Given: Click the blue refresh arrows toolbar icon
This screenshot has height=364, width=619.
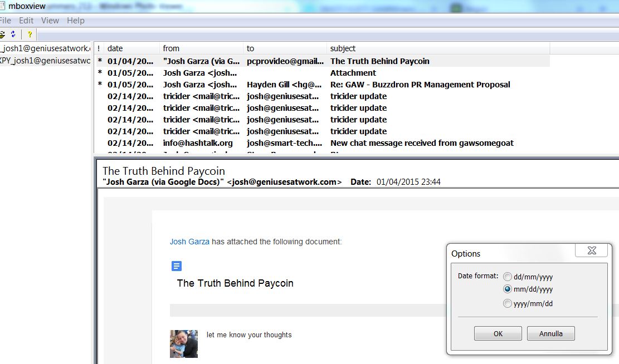Looking at the screenshot, I should 13,35.
